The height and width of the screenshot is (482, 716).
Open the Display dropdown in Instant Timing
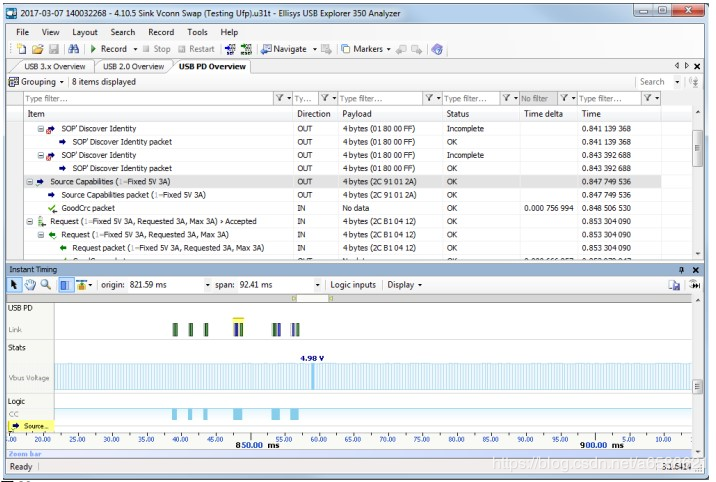[404, 285]
